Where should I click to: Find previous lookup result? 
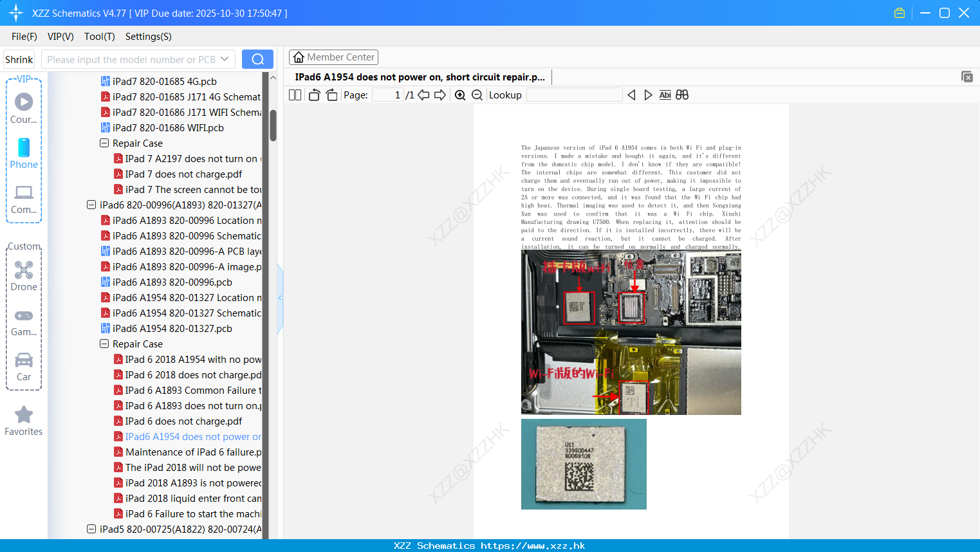click(x=631, y=95)
